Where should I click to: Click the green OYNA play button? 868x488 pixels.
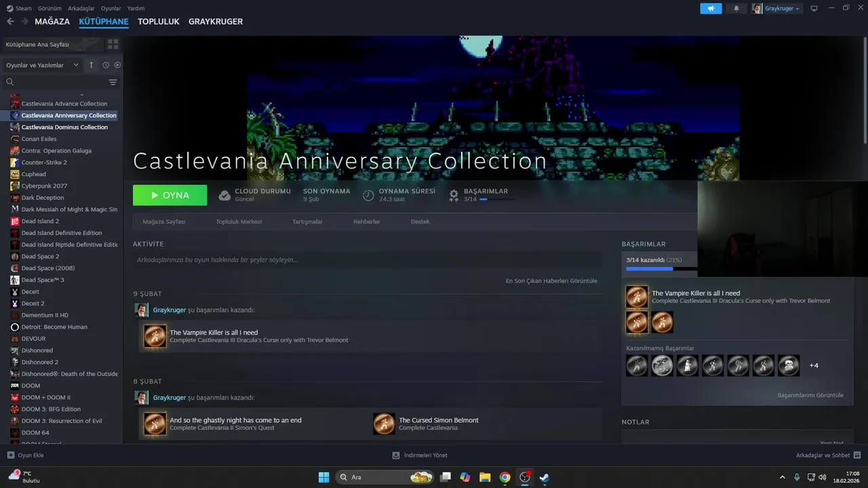[170, 195]
